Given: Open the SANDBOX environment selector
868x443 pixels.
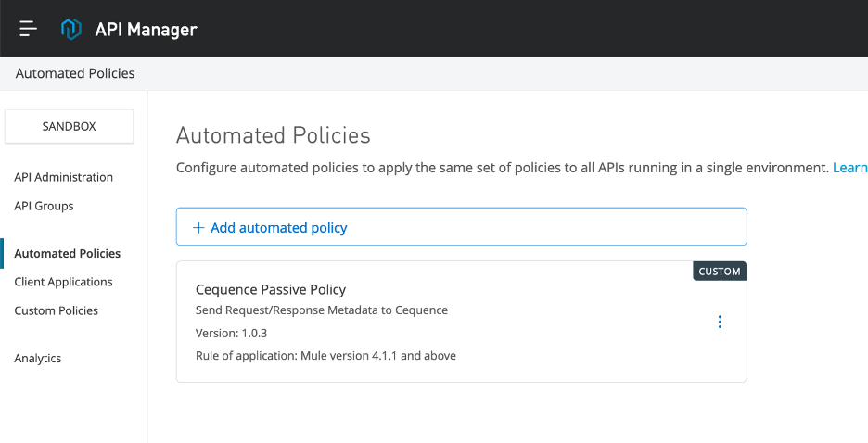Looking at the screenshot, I should point(70,127).
